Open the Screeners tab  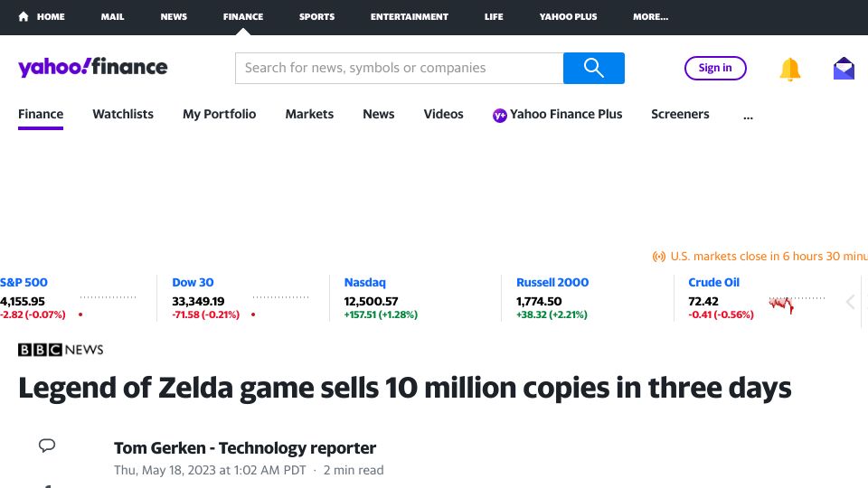680,114
